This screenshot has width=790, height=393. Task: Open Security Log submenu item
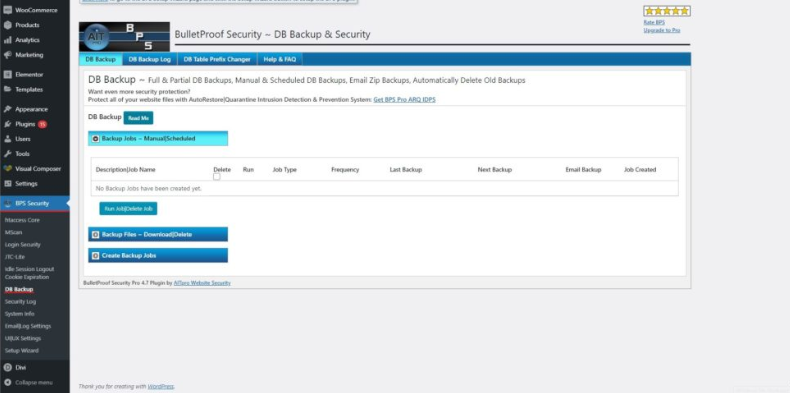pyautogui.click(x=21, y=301)
